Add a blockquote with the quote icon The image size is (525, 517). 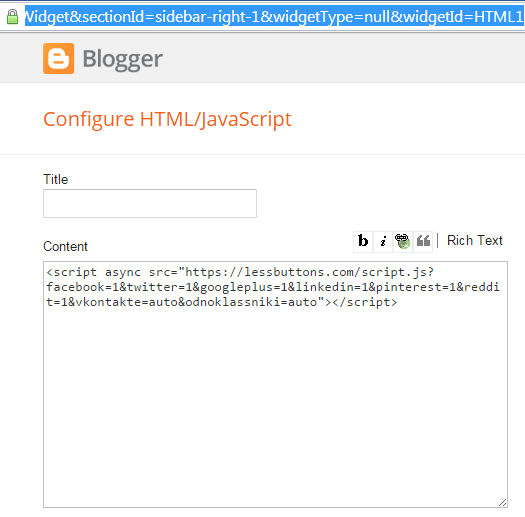(423, 241)
